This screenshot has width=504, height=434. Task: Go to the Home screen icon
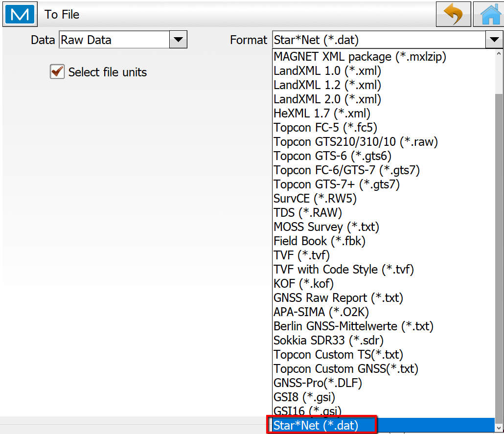488,14
